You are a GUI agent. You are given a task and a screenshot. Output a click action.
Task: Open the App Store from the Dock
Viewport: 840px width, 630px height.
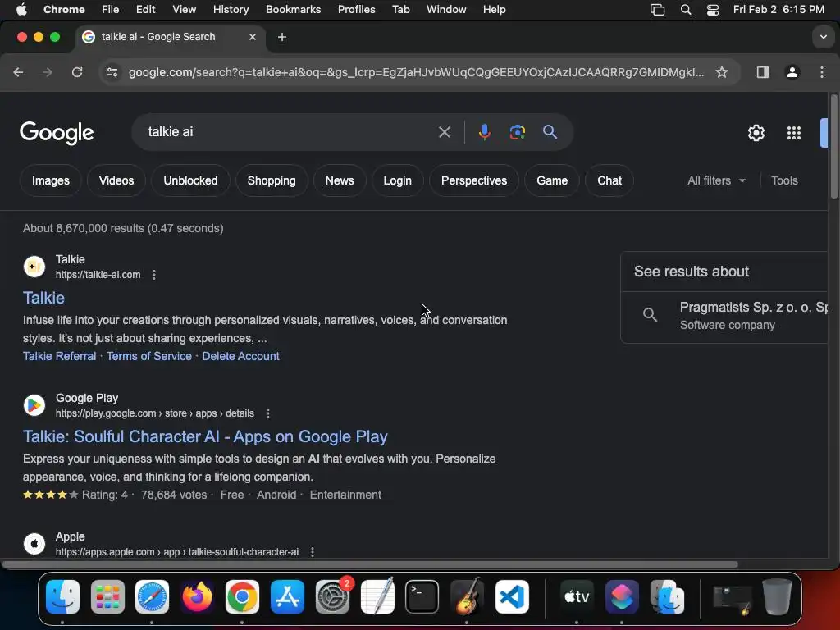(287, 596)
